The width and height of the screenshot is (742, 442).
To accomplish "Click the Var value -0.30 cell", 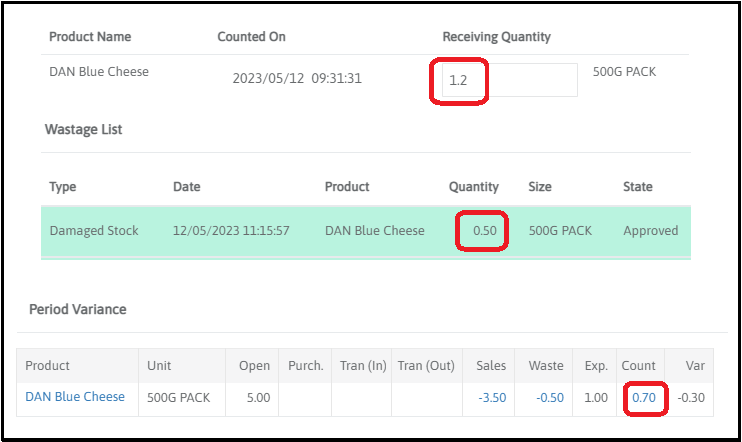I will click(691, 397).
